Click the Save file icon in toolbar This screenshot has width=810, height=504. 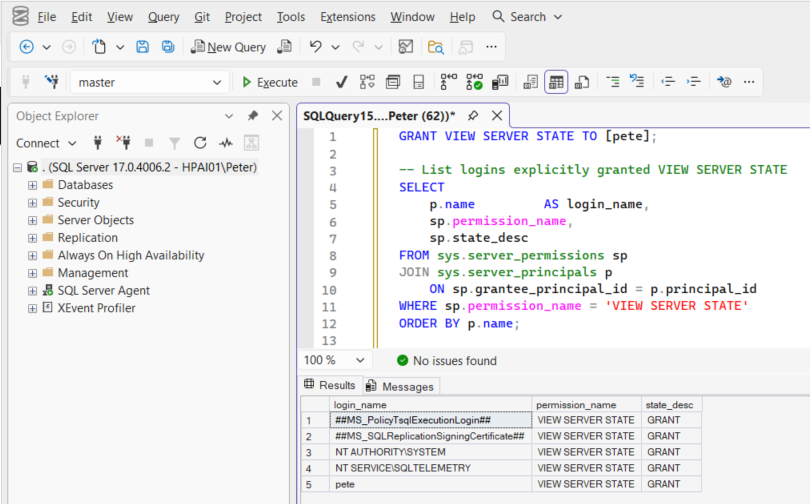[x=143, y=47]
